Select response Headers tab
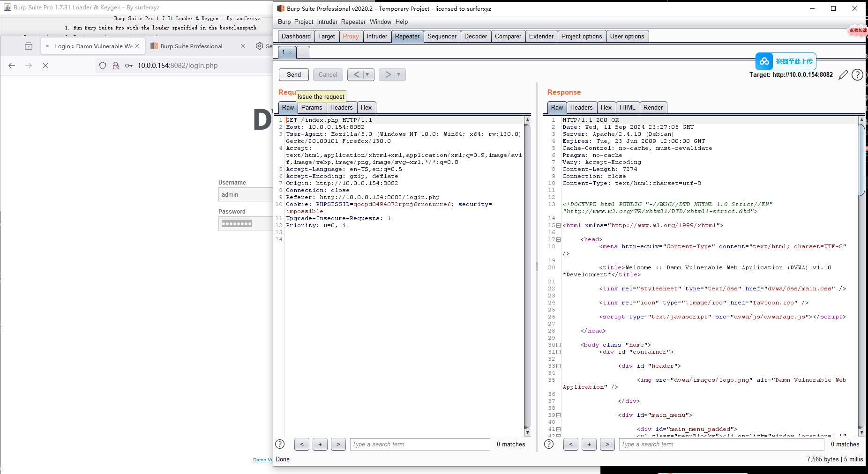This screenshot has width=868, height=474. (581, 107)
